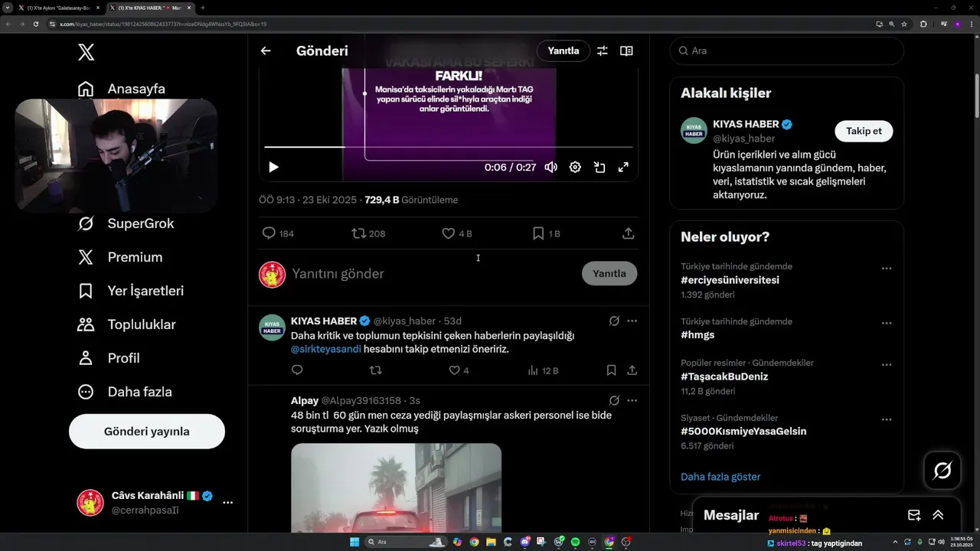
Task: Click Grok icon on Alpay's reply
Action: coord(614,400)
